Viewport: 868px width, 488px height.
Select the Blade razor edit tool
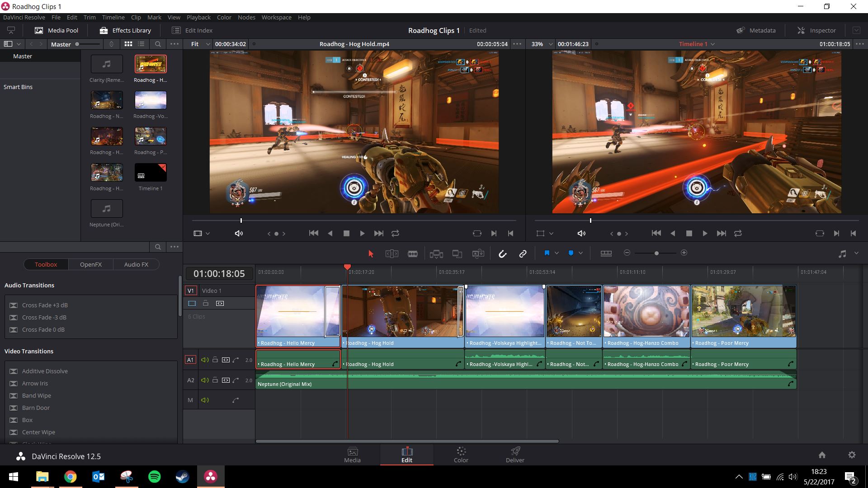click(x=413, y=254)
